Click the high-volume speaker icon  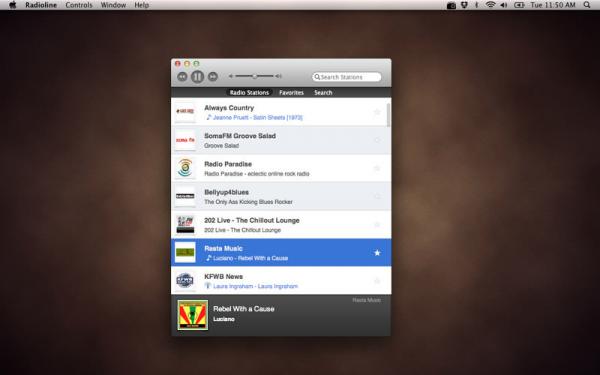(279, 76)
